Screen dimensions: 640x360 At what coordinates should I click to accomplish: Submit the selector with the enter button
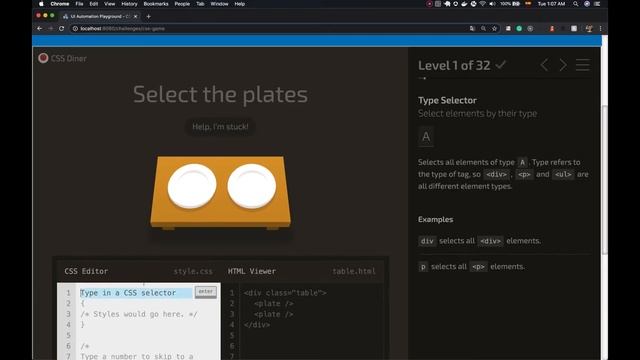click(205, 292)
